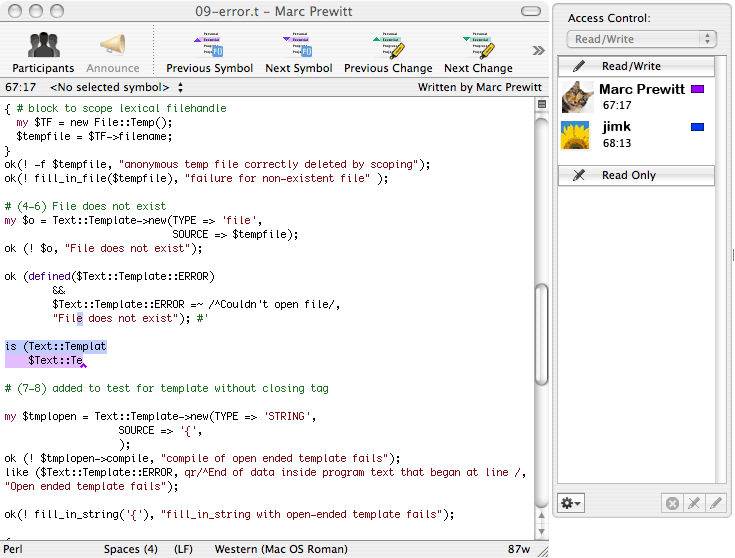The width and height of the screenshot is (735, 558).
Task: Jump to Previous Symbol
Action: 209,46
